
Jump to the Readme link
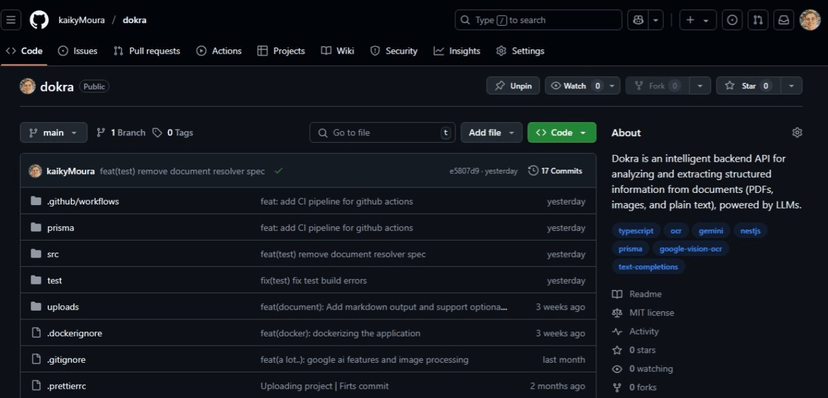tap(637, 294)
